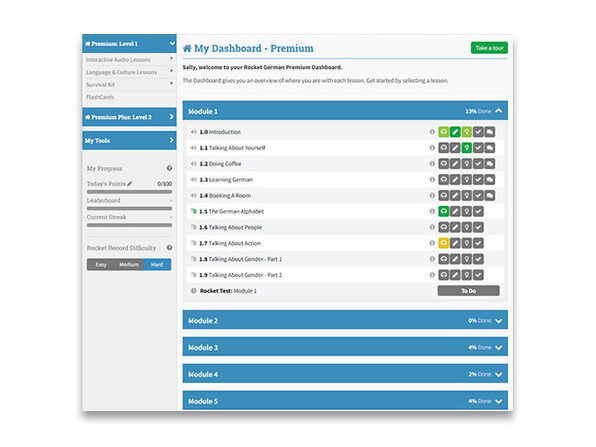Set Rocket Record Difficulty to Hard
The width and height of the screenshot is (596, 447).
[157, 265]
